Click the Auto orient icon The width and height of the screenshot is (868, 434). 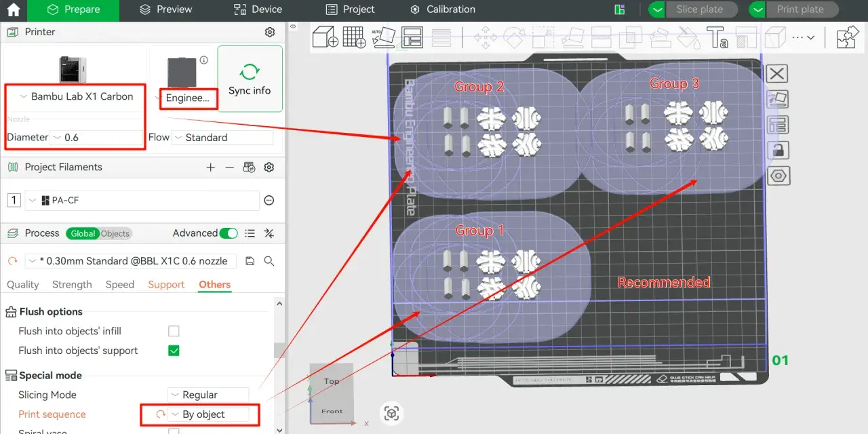pos(384,37)
